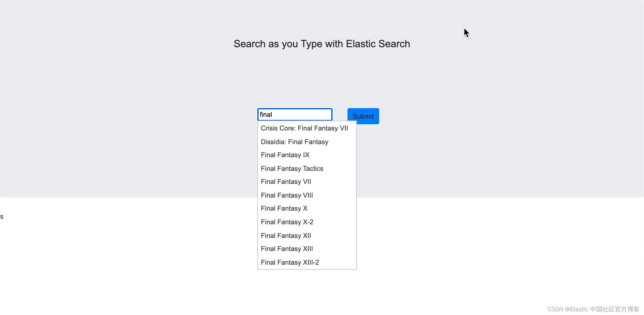Pick "Final Fantasy Tactics" from the suggestion list
The image size is (644, 315).
[x=292, y=168]
